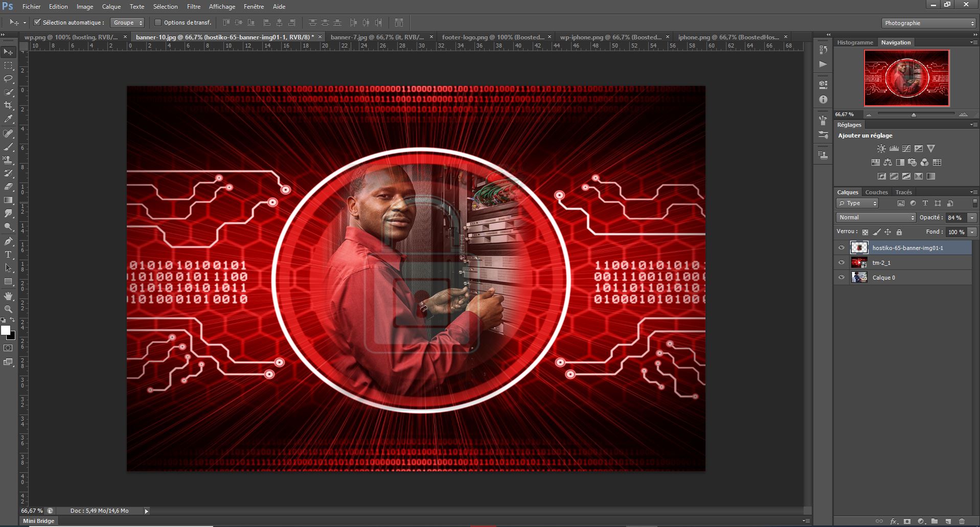Toggle lock transparent pixels
980x527 pixels.
tap(865, 232)
